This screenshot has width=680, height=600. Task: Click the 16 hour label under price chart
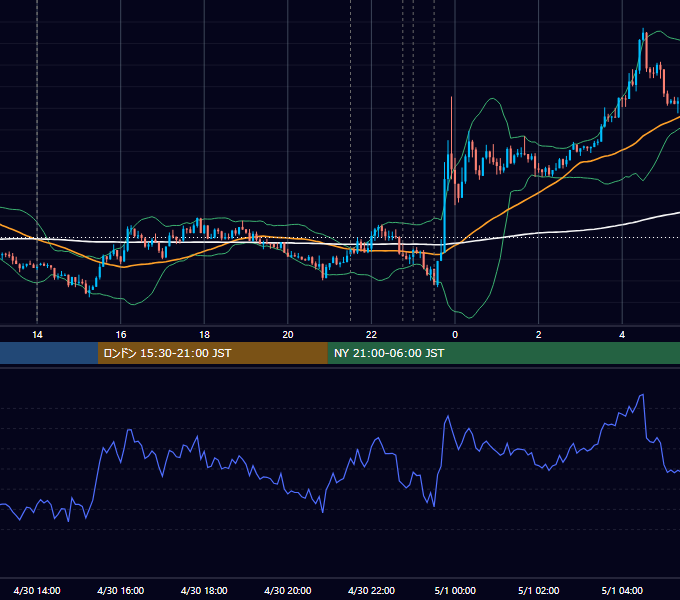tap(121, 335)
